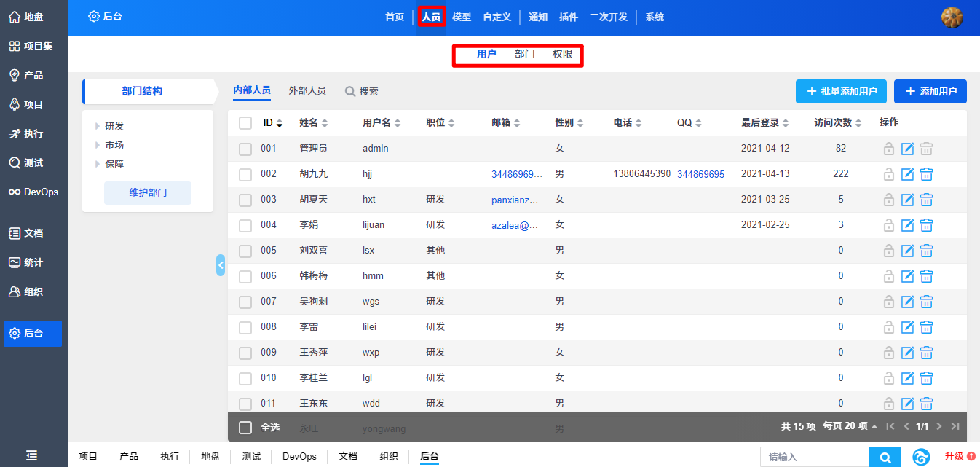The height and width of the screenshot is (467, 980).
Task: Toggle the 全选 select-all checkbox
Action: click(245, 427)
